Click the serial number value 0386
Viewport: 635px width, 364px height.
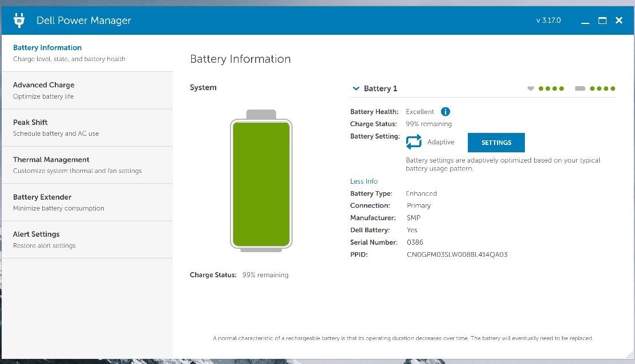(415, 242)
